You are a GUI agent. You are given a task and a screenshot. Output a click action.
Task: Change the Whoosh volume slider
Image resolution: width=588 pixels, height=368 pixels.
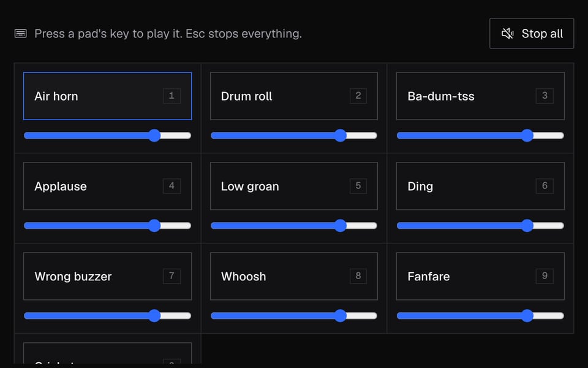(x=293, y=316)
